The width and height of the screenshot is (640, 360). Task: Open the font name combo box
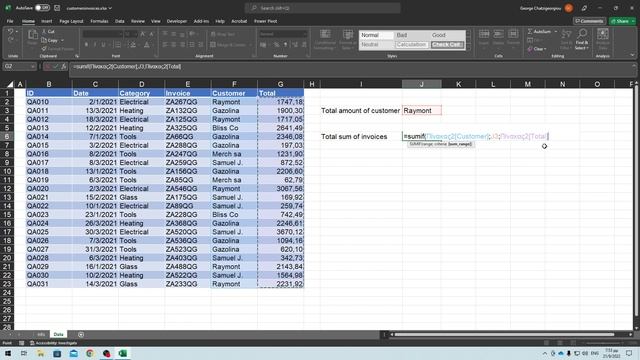pos(102,34)
